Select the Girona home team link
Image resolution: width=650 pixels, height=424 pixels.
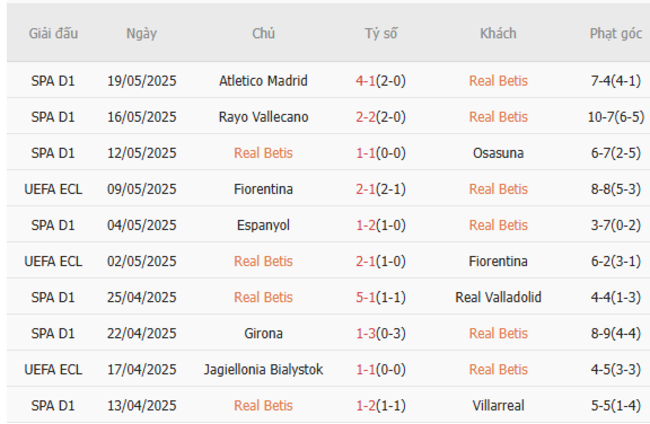(263, 333)
